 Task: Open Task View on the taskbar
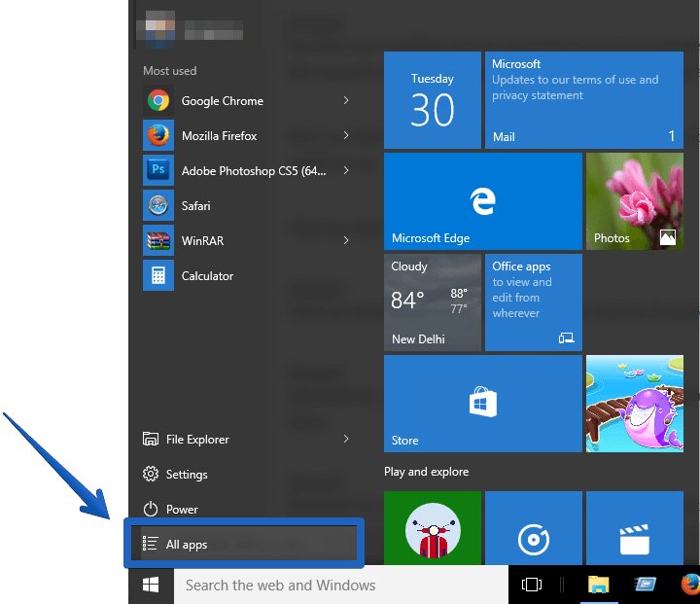[x=531, y=585]
